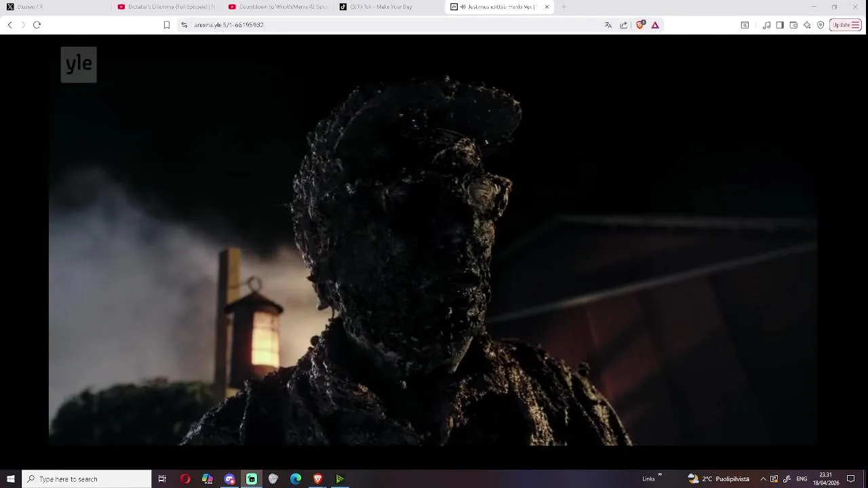Show hidden system tray icons
868x488 pixels.
click(763, 479)
